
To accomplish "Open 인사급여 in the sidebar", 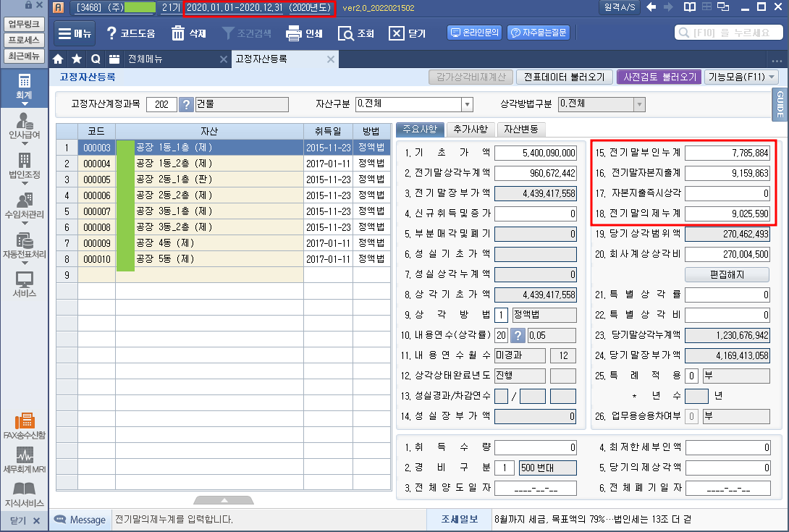I will (25, 125).
